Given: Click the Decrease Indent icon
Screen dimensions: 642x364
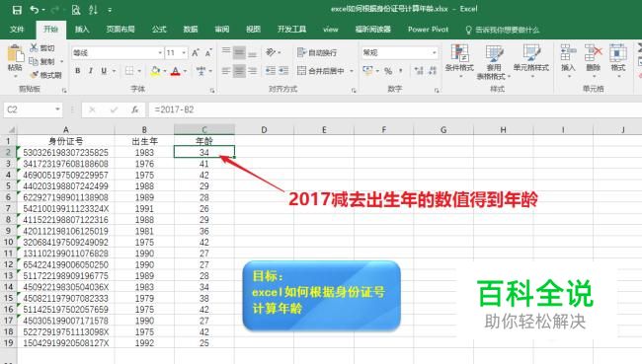Looking at the screenshot, I should pyautogui.click(x=271, y=71).
